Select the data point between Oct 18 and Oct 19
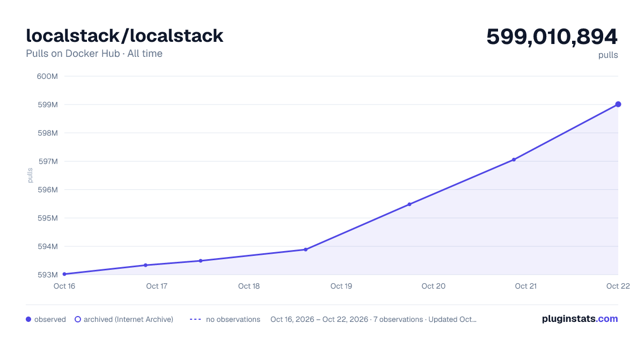Viewport: 644px width, 338px height. point(305,249)
